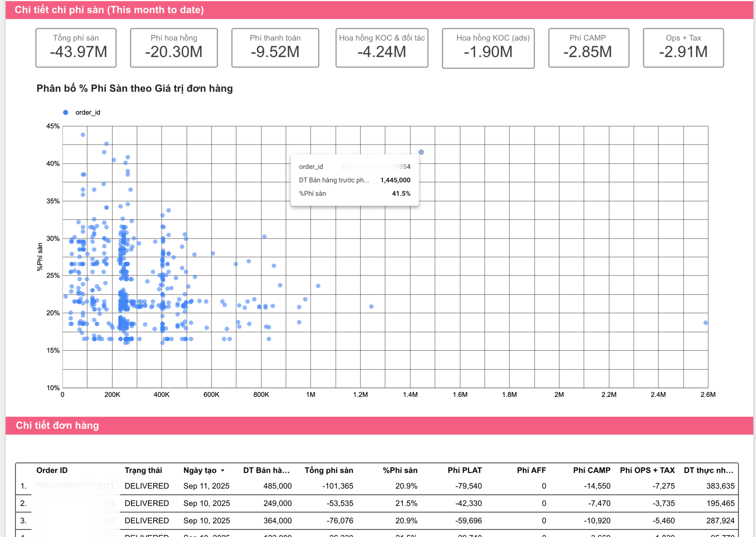Sort by Trạng thái column header

(x=143, y=470)
